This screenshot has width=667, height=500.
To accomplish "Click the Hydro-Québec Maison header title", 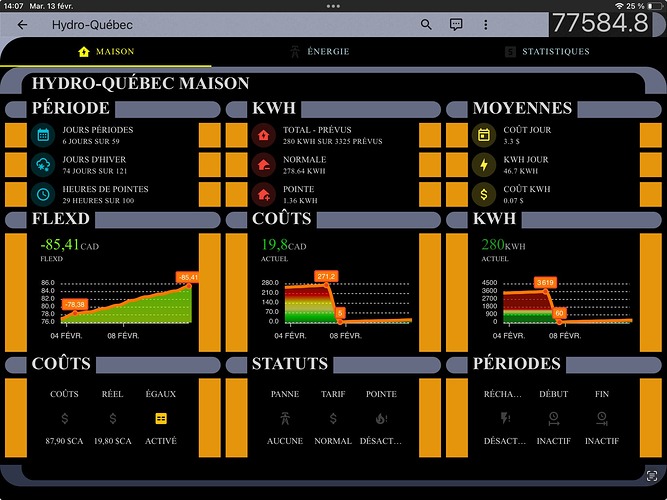I will [140, 83].
